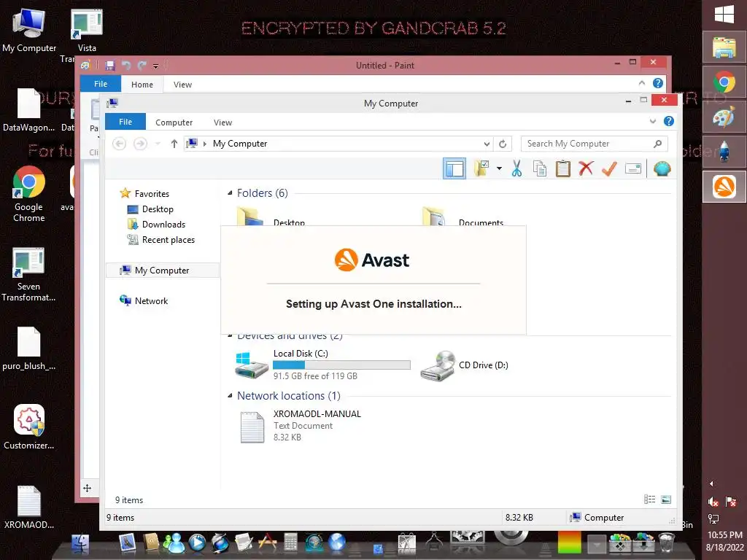Open Help in My Computer window
The image size is (747, 560).
pyautogui.click(x=669, y=122)
